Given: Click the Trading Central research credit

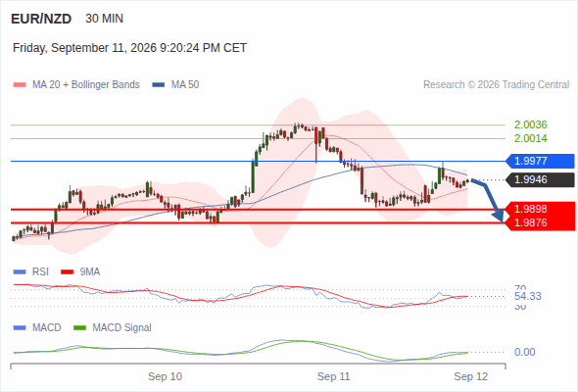Looking at the screenshot, I should click(496, 85).
